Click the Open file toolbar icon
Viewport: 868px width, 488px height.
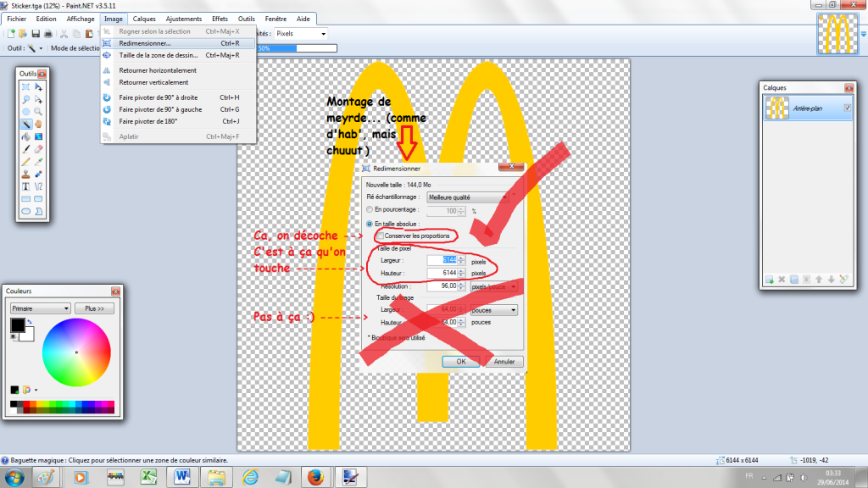tap(23, 34)
